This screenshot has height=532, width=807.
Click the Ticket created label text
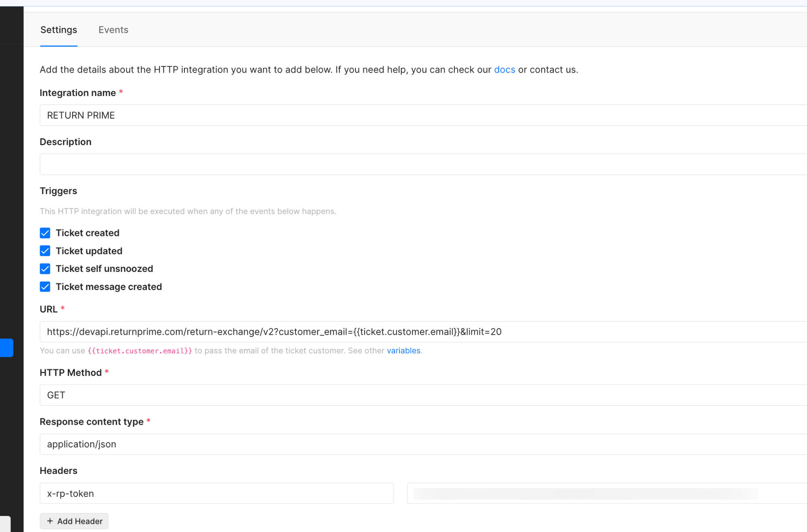click(88, 233)
